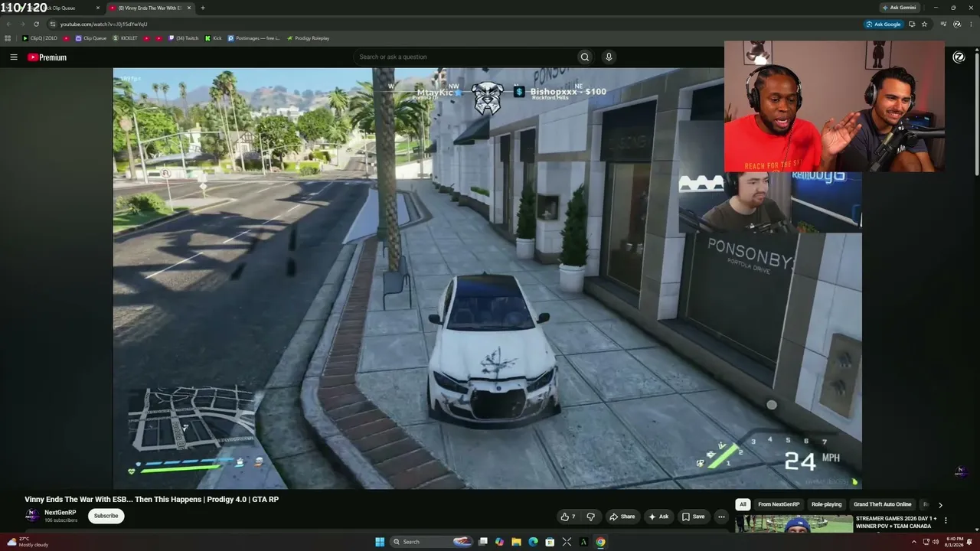
Task: Bookmark this page with the star icon
Action: 924,24
